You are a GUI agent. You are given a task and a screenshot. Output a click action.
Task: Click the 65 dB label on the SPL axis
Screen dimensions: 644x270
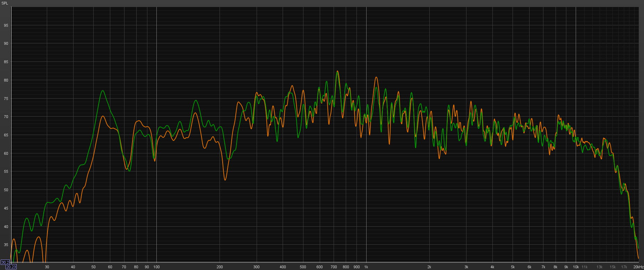coord(6,135)
